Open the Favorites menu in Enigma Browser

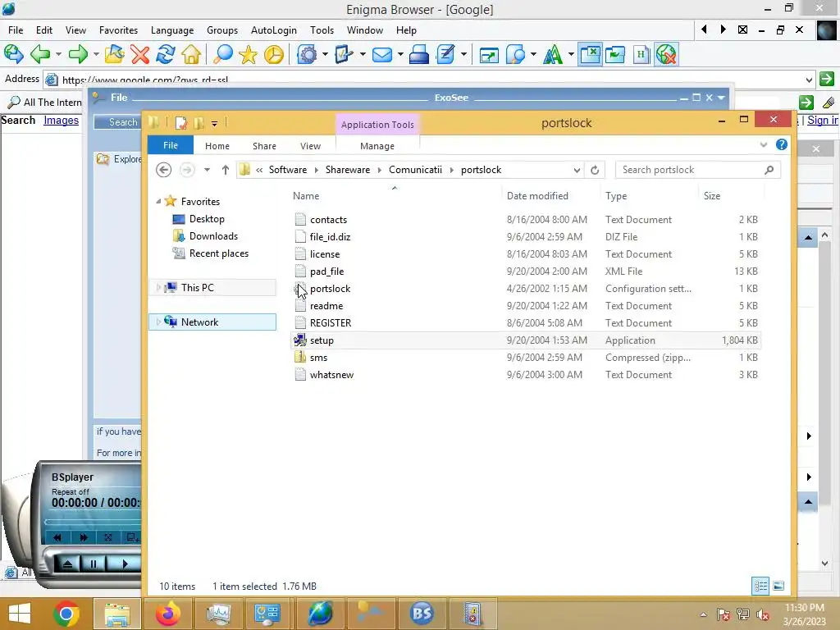118,30
